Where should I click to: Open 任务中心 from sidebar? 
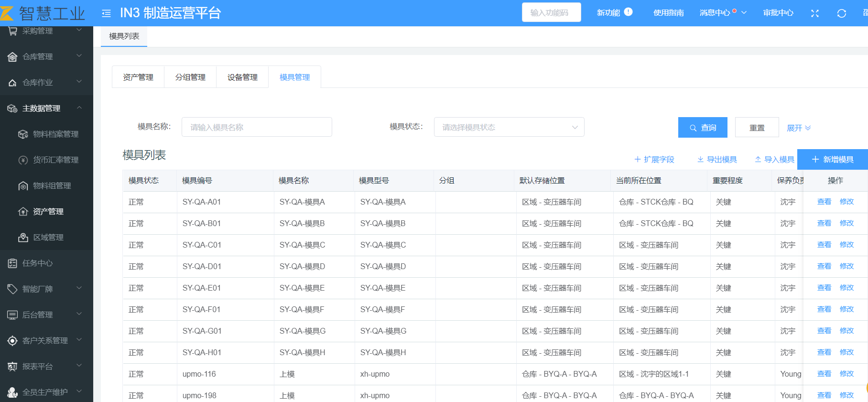[x=37, y=263]
